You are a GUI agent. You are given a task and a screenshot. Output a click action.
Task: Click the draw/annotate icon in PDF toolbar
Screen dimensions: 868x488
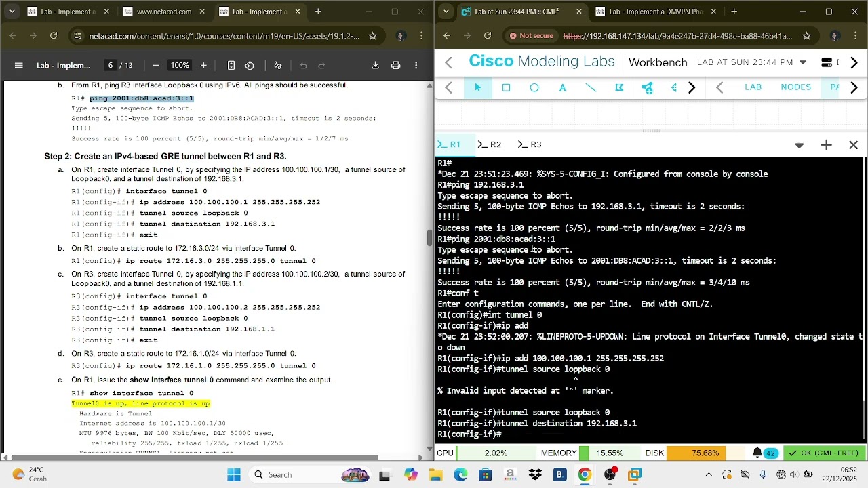[x=277, y=65]
